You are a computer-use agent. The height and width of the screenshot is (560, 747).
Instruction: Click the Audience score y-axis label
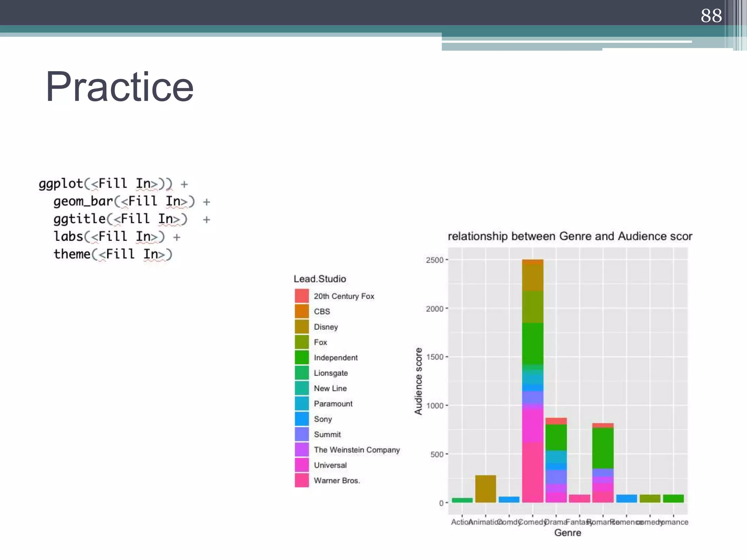pos(418,381)
